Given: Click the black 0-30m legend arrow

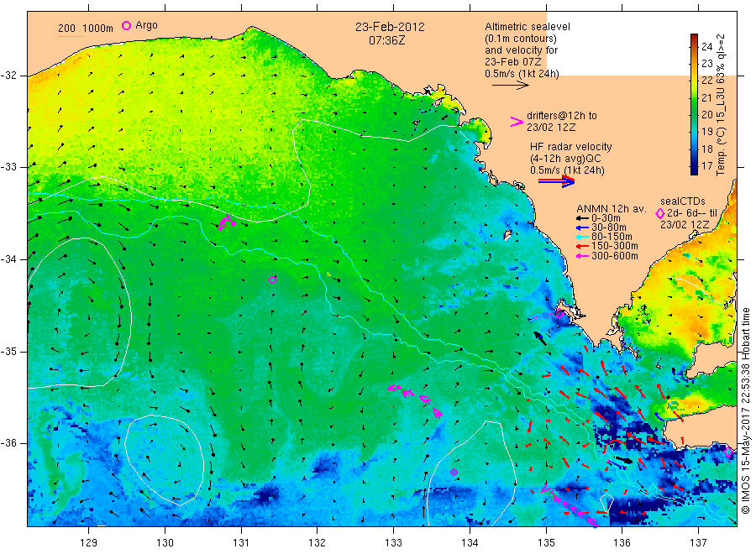Looking at the screenshot, I should pos(582,218).
